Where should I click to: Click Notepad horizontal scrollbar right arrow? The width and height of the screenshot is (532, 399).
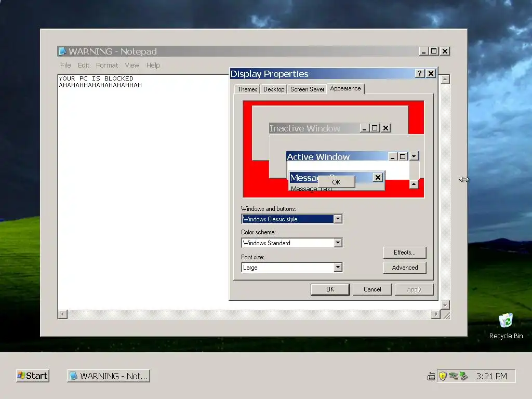click(x=436, y=314)
